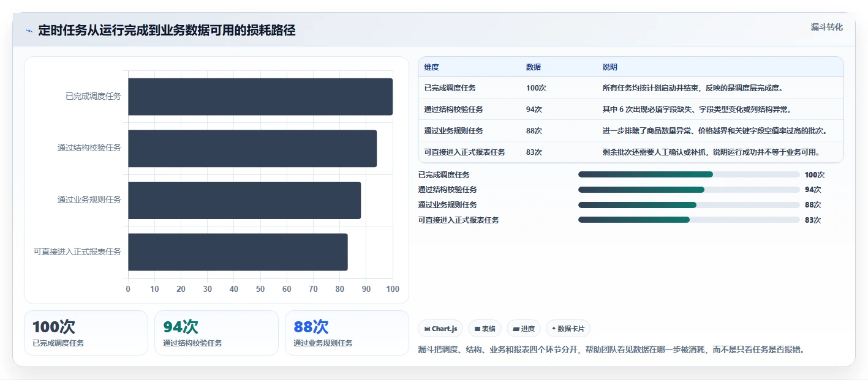Image resolution: width=868 pixels, height=380 pixels.
Task: Click the main title 定时任务从运行完成到业务数据可用的损耗路径
Action: point(167,31)
